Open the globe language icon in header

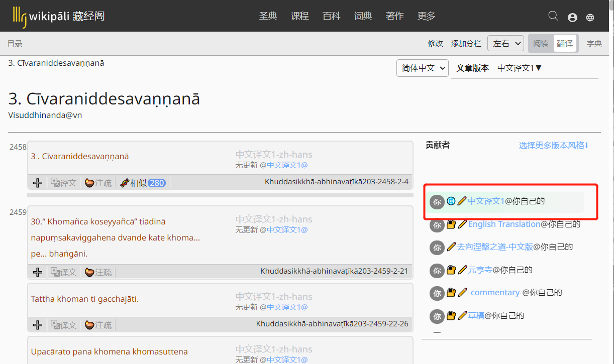coord(590,17)
